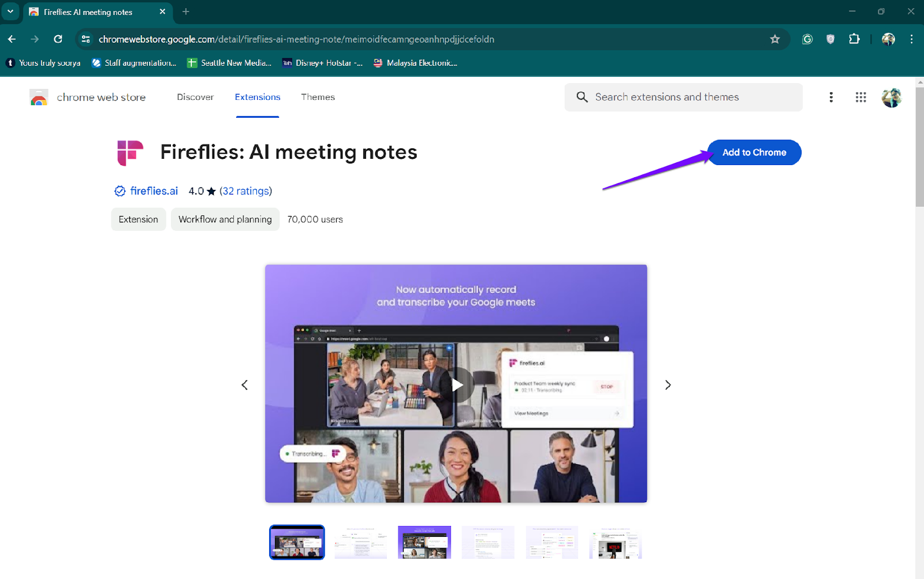Open the 32 ratings link
924x579 pixels.
[x=245, y=191]
